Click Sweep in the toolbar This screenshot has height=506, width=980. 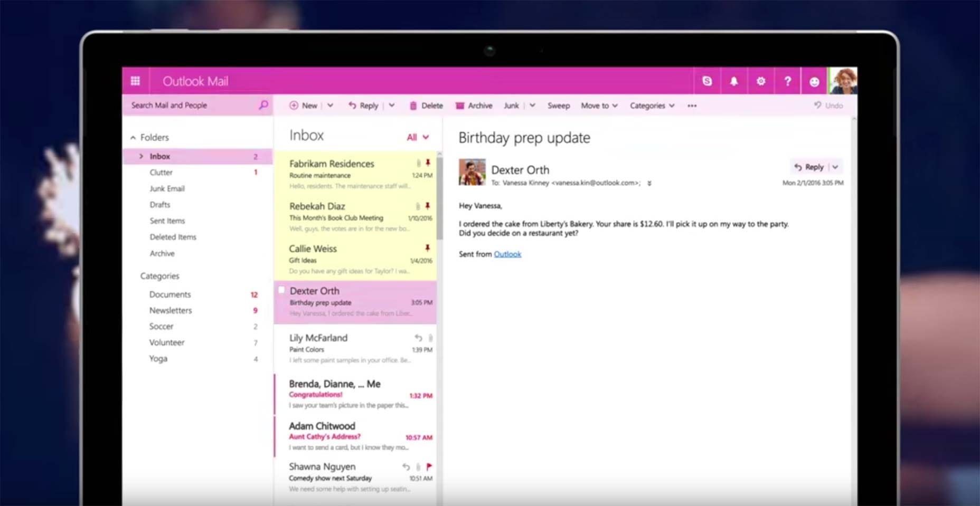[x=559, y=106]
